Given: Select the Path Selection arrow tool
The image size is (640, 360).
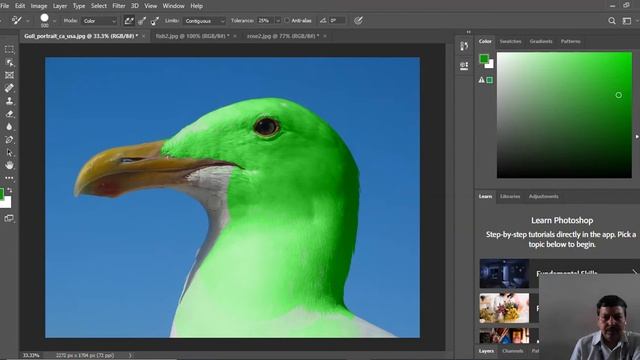Looking at the screenshot, I should click(x=9, y=153).
